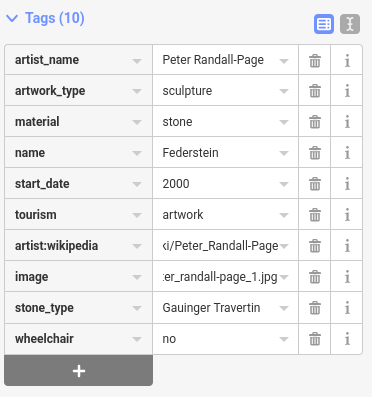Screen dimensions: 372x397
Task: Switch to list tag editor view
Action: (324, 24)
